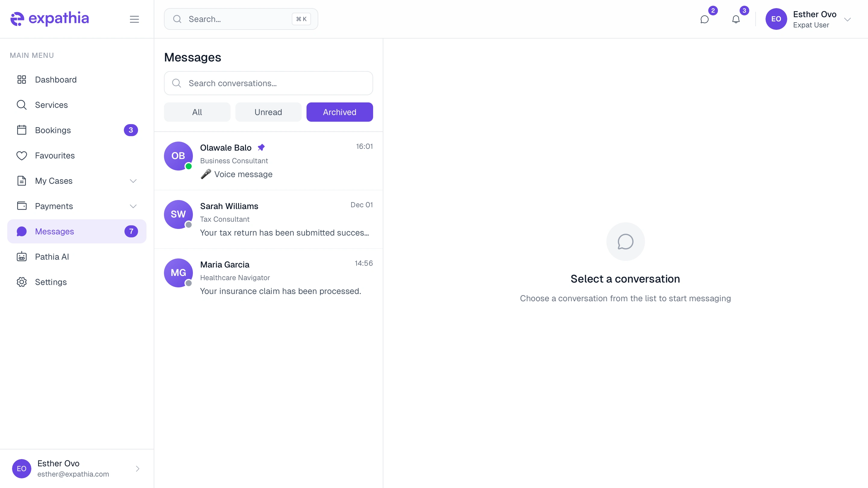The image size is (868, 488).
Task: Select the Archived messages tab
Action: 339,112
